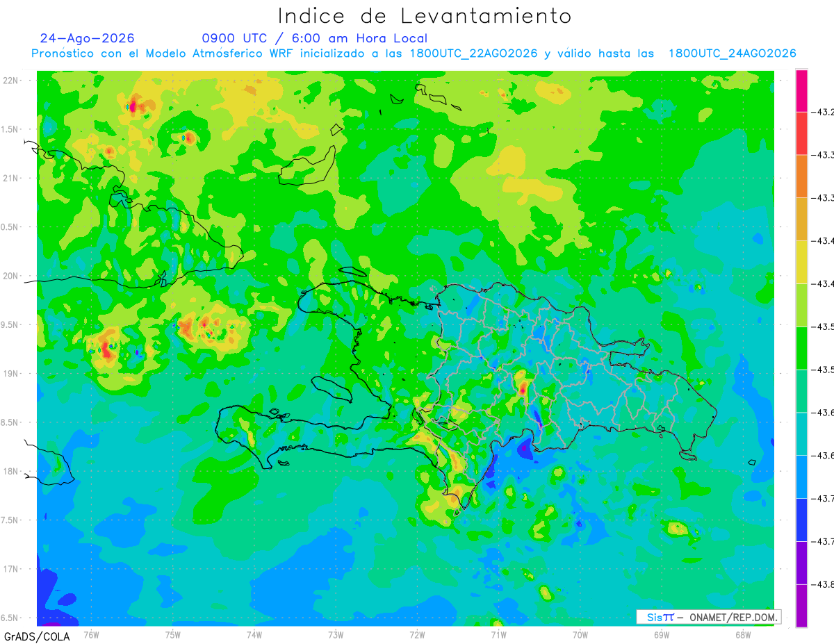The image size is (834, 644).
Task: Click the '76W' longitude label
Action: point(91,635)
